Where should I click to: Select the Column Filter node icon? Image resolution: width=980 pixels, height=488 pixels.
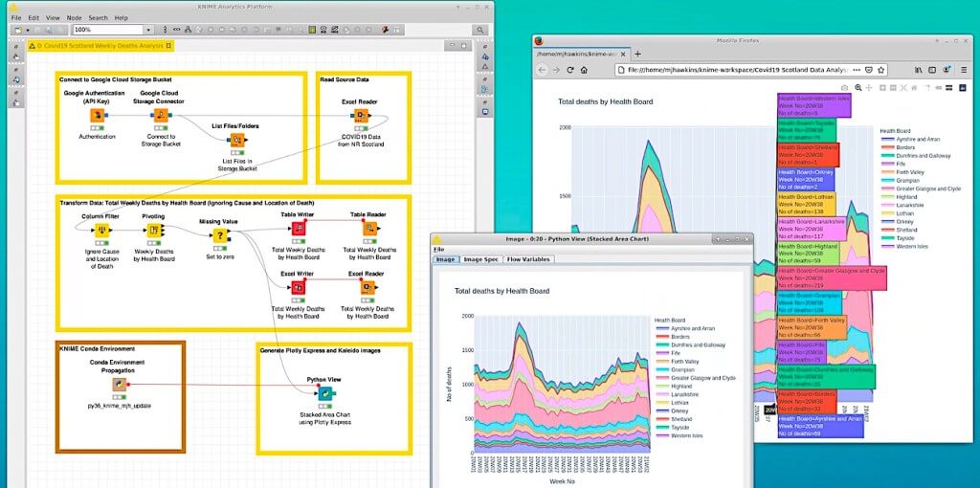tap(101, 231)
